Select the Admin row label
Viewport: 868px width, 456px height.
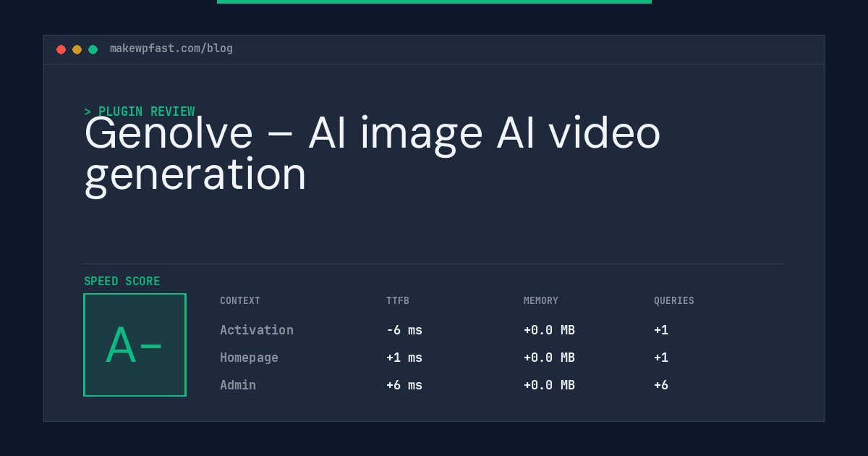coord(238,385)
